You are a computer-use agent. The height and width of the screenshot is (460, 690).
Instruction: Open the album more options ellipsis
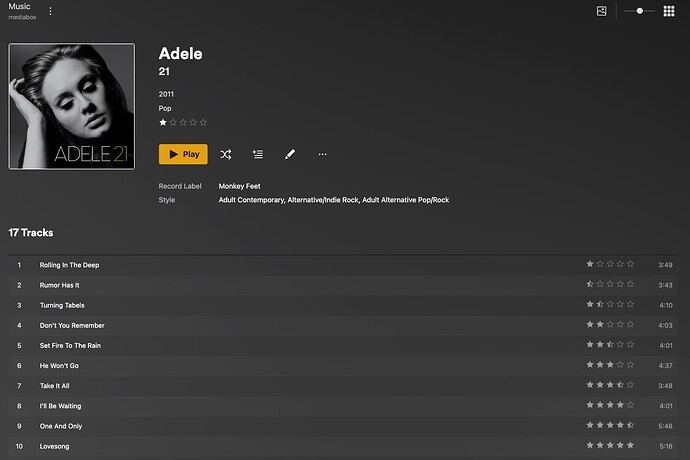coord(322,154)
